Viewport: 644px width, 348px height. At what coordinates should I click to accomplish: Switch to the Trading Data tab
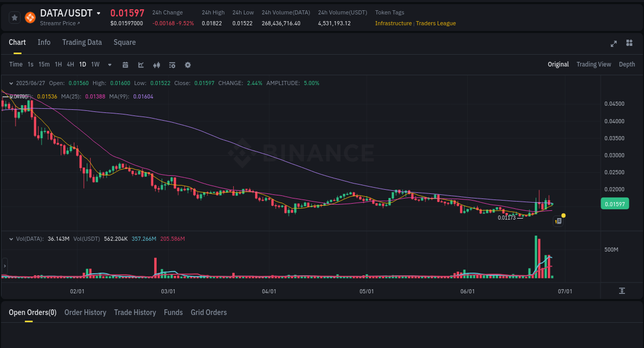pyautogui.click(x=82, y=42)
